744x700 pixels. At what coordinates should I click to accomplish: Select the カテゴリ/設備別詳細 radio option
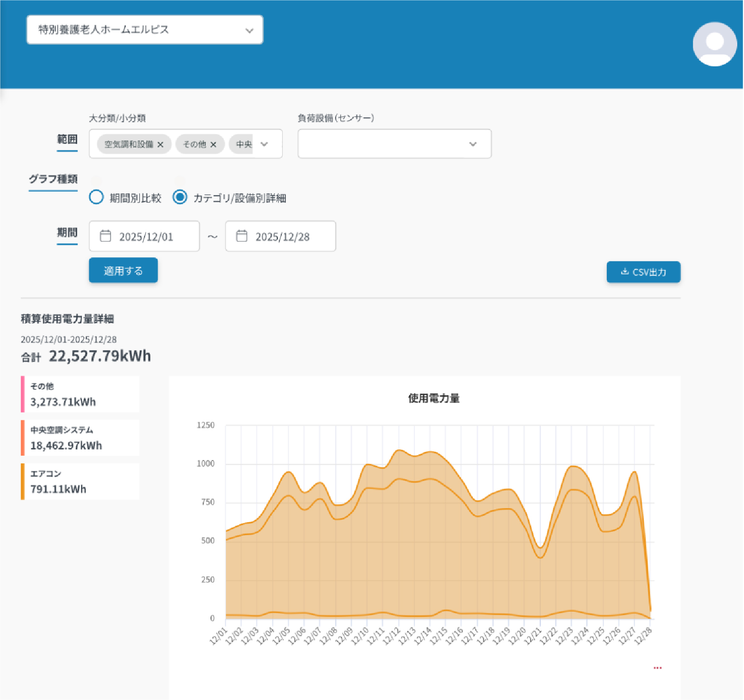click(180, 197)
